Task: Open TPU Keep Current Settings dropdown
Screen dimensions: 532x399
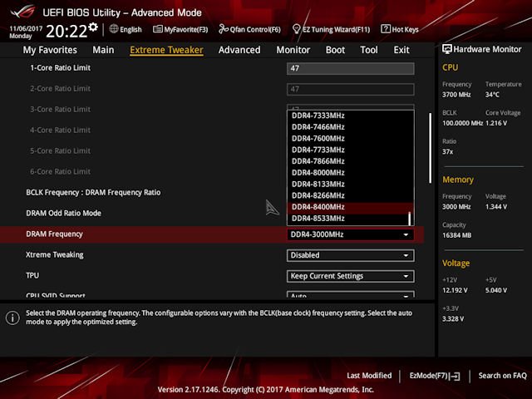Action: click(x=350, y=276)
